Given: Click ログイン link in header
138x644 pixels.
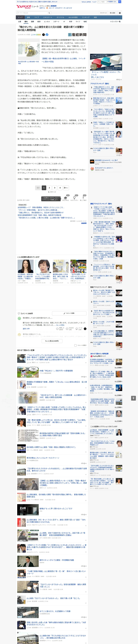Looking at the screenshot, I should 42,8.
